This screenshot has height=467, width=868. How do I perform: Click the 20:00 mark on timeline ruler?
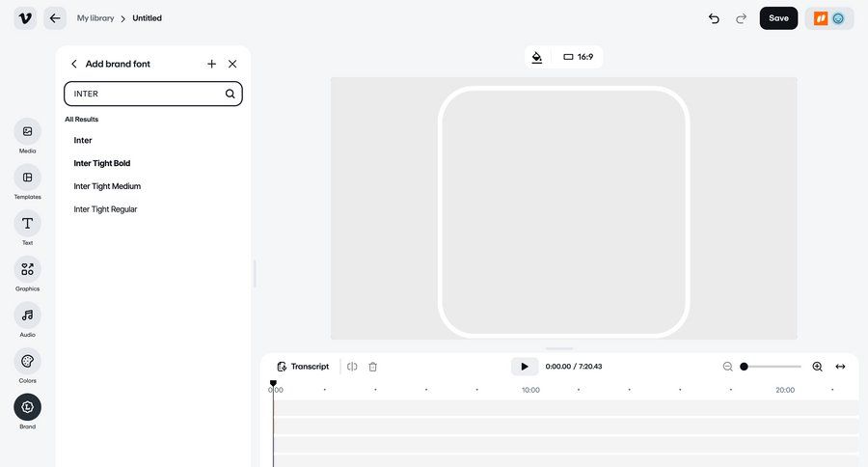785,390
